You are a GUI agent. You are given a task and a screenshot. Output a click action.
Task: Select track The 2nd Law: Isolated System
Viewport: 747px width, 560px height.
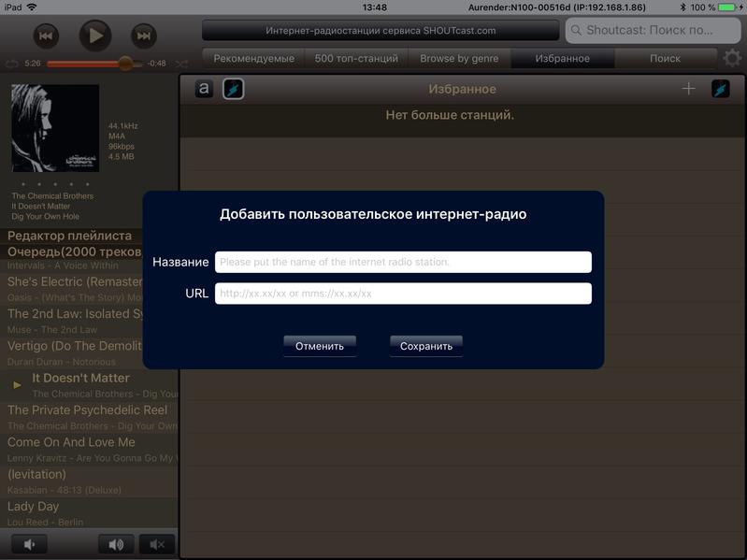pyautogui.click(x=71, y=321)
